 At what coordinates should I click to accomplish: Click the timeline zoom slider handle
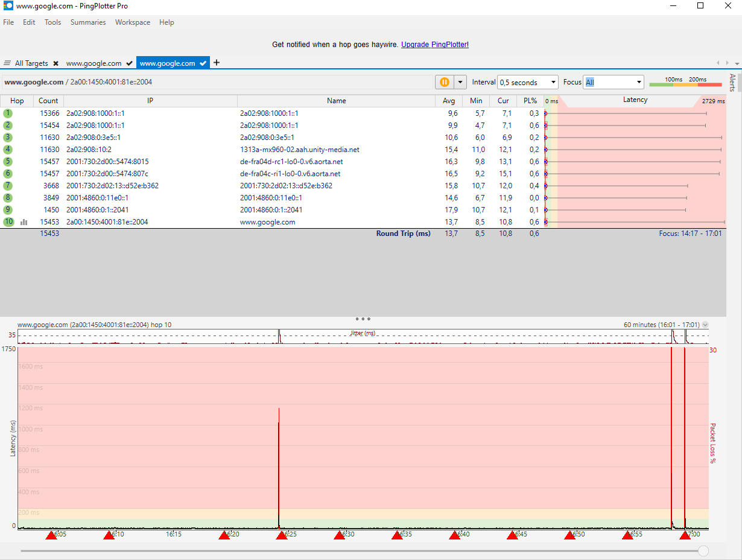[x=703, y=550]
